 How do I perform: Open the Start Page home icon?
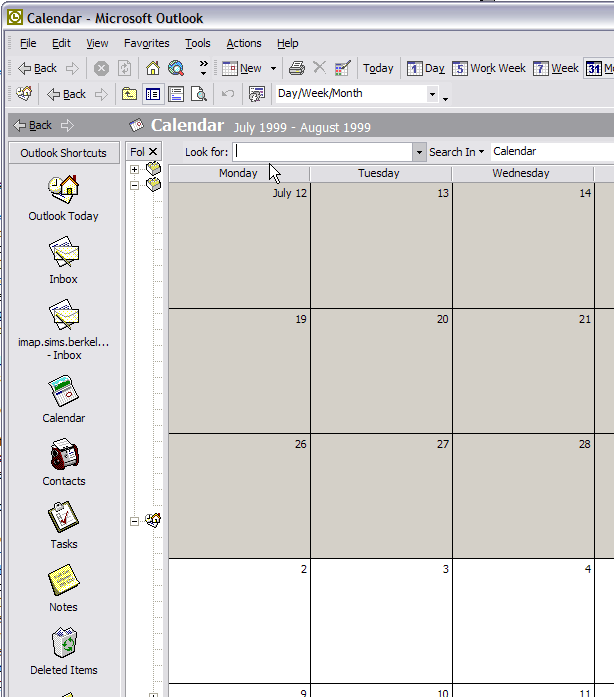coord(153,68)
